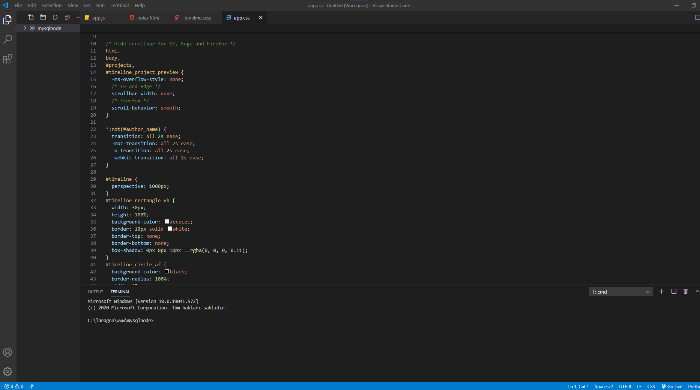This screenshot has width=700, height=390.
Task: Click the Prettier status bar item
Action: 693,386
